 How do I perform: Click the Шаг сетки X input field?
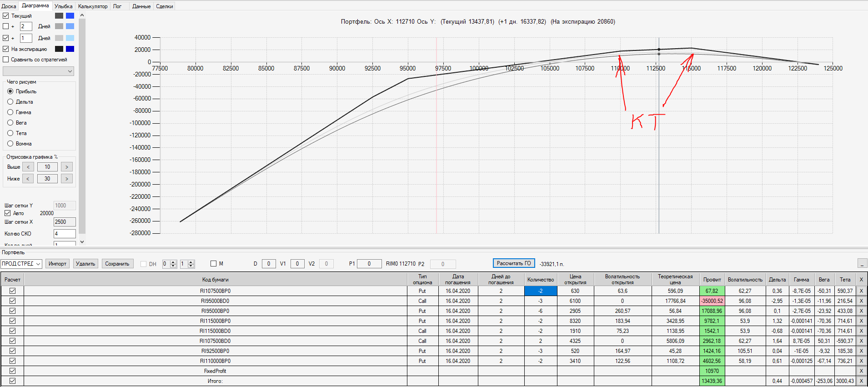point(65,222)
